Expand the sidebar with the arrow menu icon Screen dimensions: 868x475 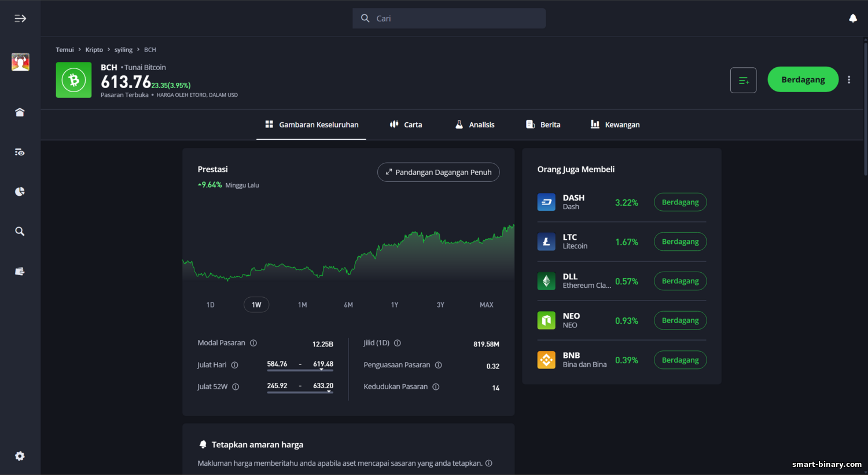click(20, 19)
